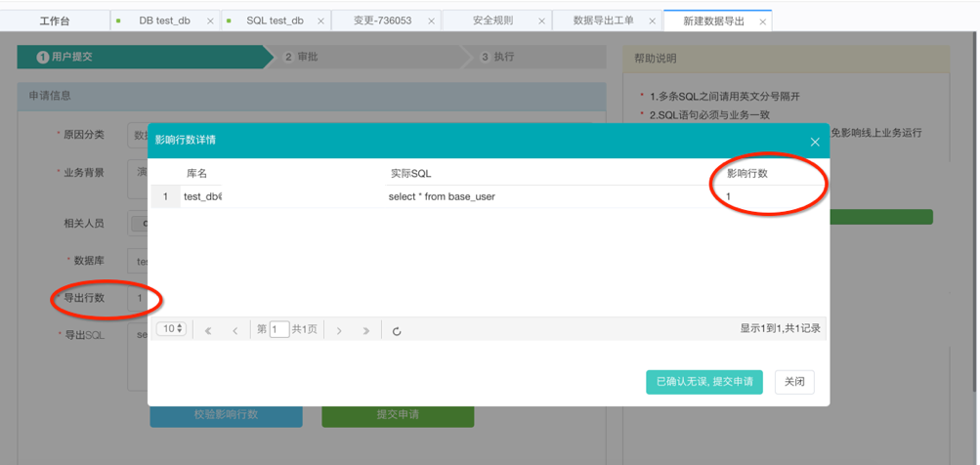Click the green 提交申请 button
The height and width of the screenshot is (465, 980).
click(x=398, y=415)
